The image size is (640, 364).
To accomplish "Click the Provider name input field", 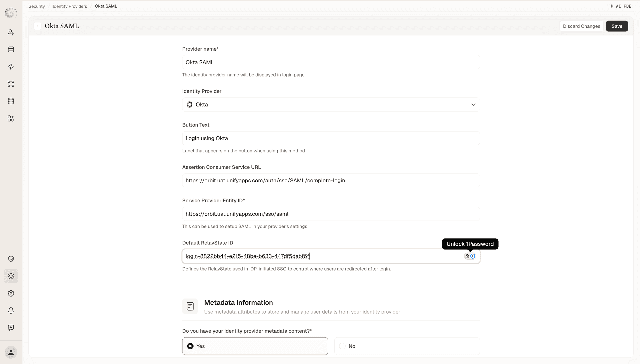I will [x=331, y=62].
